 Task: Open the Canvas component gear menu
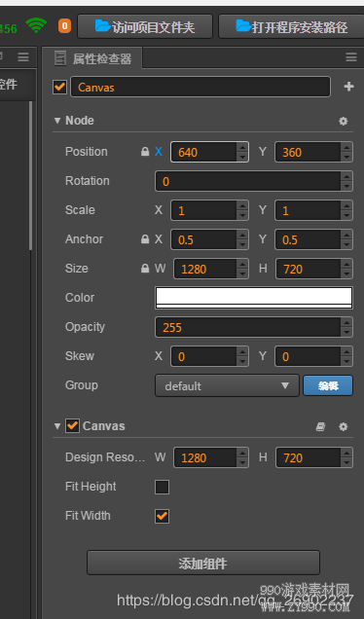(x=344, y=426)
